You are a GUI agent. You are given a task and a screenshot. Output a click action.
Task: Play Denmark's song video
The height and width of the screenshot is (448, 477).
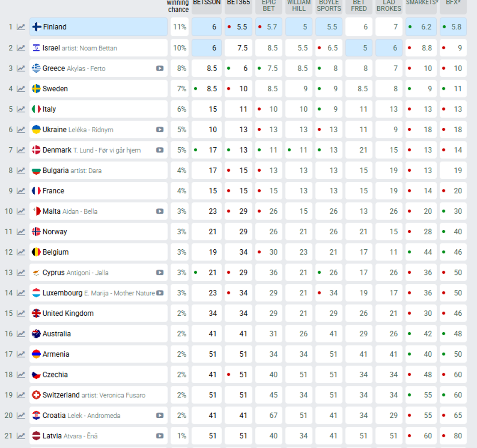(160, 150)
